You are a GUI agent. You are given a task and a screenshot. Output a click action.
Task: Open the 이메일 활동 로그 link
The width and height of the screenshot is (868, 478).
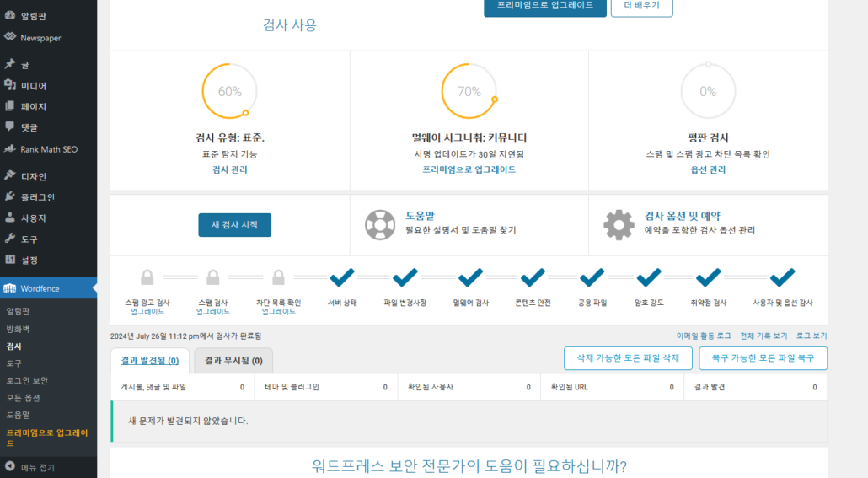click(x=704, y=336)
